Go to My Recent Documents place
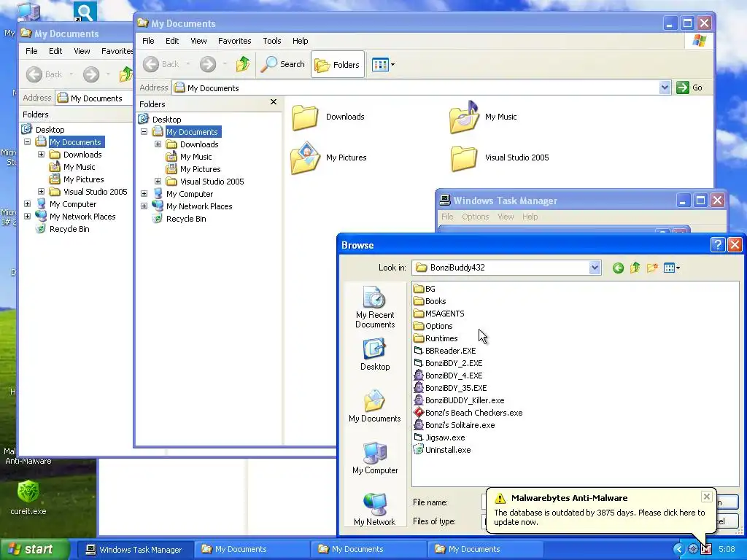747x560 pixels. click(x=375, y=307)
